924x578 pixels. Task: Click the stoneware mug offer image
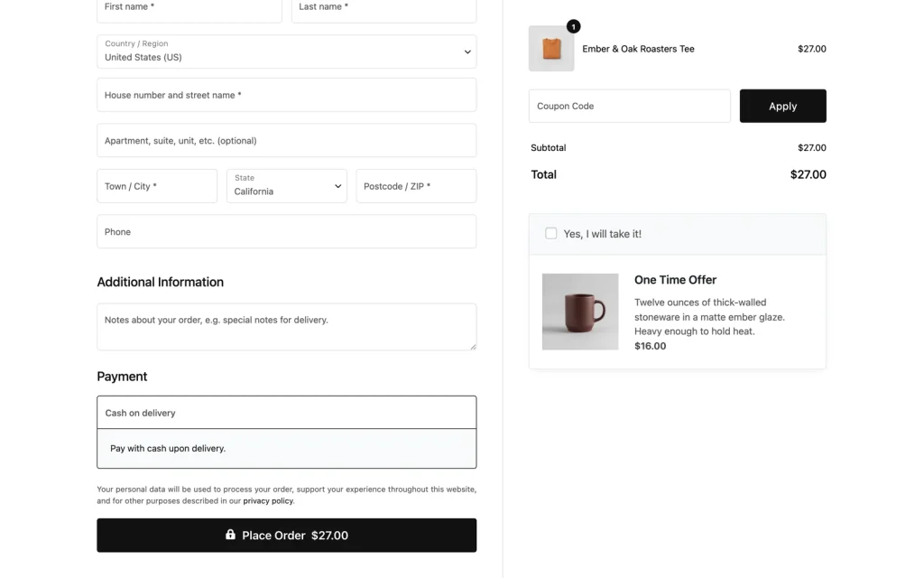point(580,312)
